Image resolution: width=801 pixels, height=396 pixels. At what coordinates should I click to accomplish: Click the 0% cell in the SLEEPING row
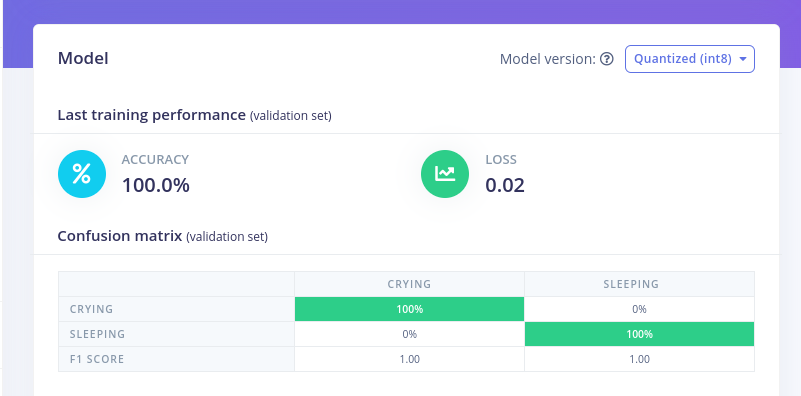point(409,334)
